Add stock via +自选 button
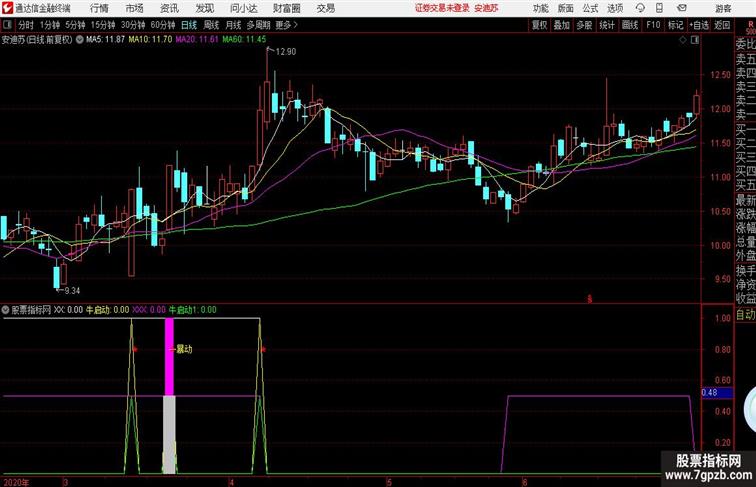The width and height of the screenshot is (756, 487). (x=699, y=25)
